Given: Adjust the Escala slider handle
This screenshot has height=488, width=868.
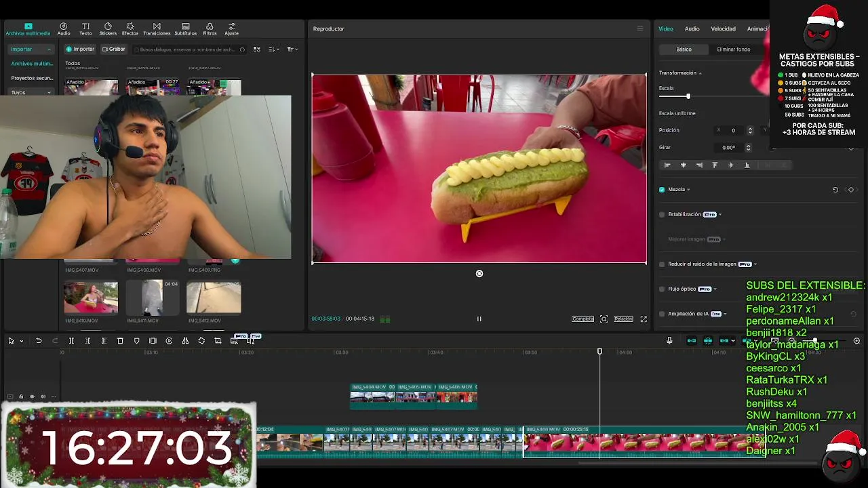Looking at the screenshot, I should click(x=688, y=96).
